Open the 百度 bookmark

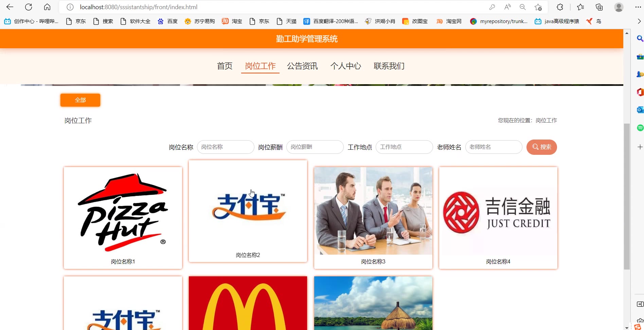click(x=167, y=21)
